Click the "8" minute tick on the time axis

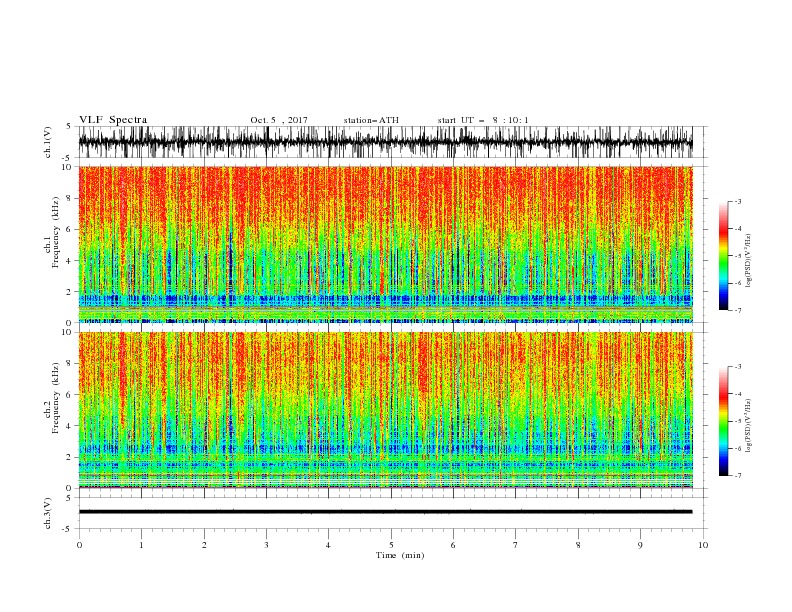pyautogui.click(x=578, y=545)
